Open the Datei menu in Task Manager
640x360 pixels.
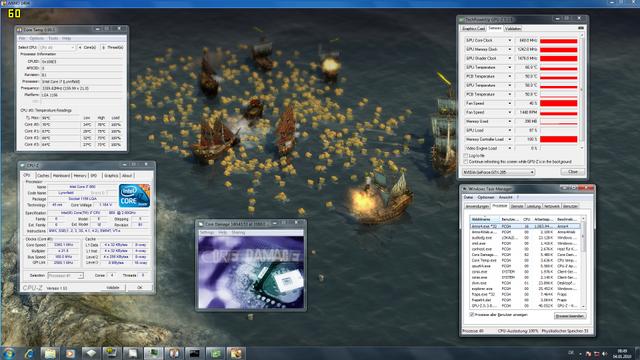pos(468,197)
